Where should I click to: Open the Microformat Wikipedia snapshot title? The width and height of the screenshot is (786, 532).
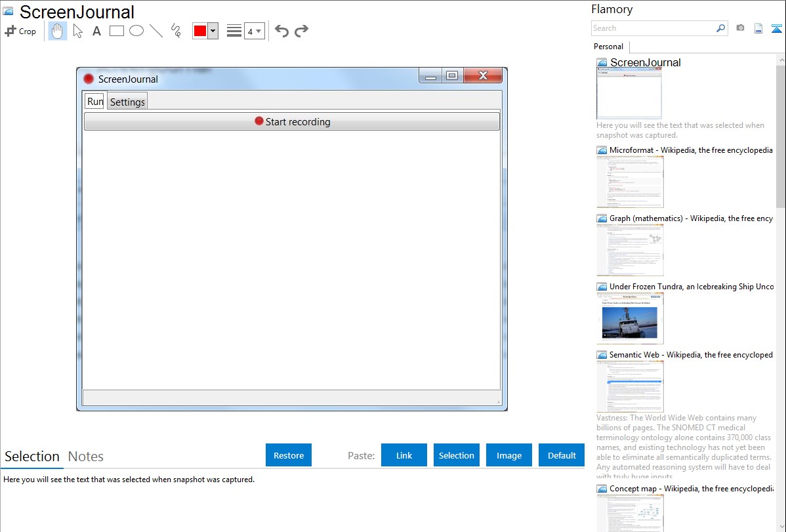point(691,150)
